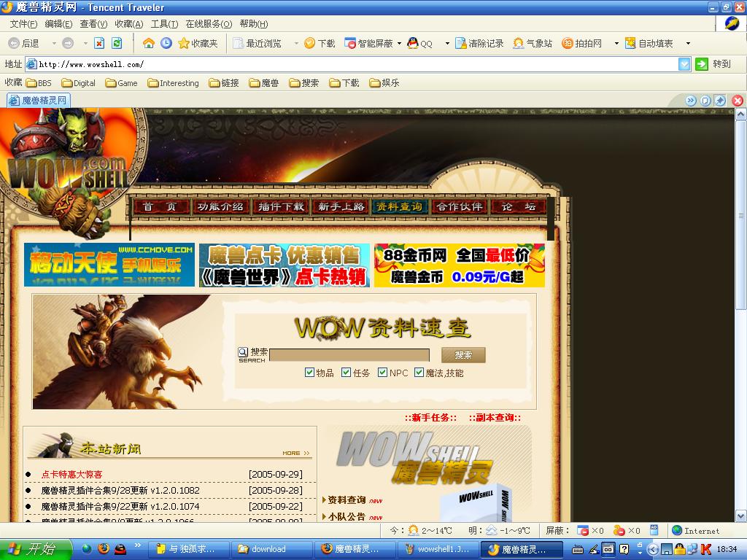Open the 下载 download manager in the toolbar
This screenshot has width=747, height=560.
[x=320, y=43]
